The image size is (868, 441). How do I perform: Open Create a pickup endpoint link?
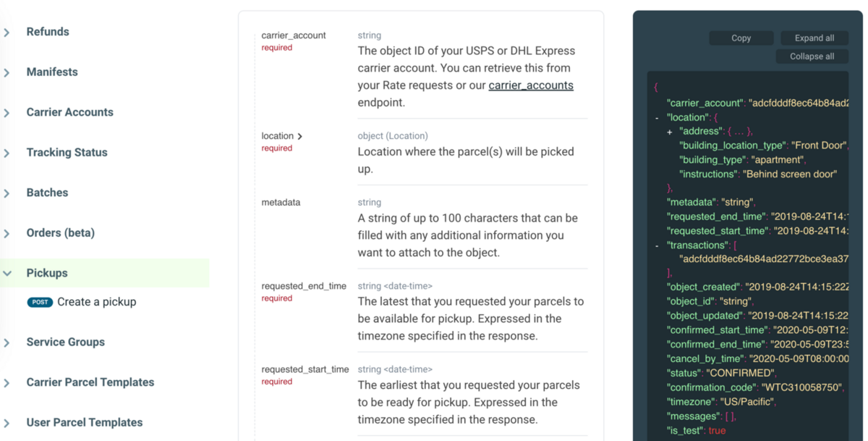[97, 302]
